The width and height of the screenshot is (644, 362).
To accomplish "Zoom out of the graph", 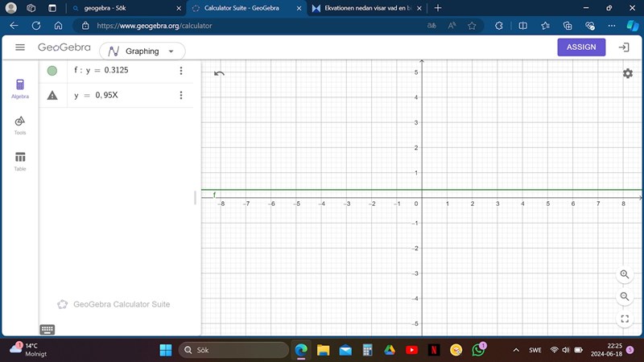I will tap(625, 297).
